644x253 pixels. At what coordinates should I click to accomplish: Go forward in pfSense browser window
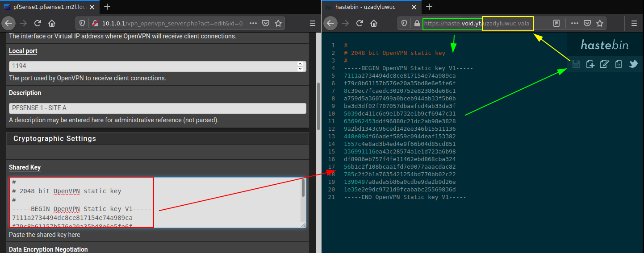point(23,24)
